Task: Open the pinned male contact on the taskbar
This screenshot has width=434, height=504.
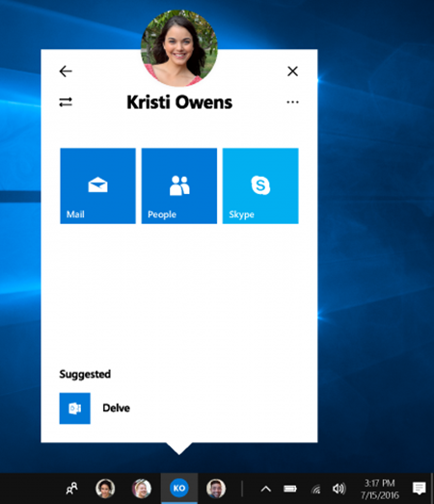Action: 216,489
